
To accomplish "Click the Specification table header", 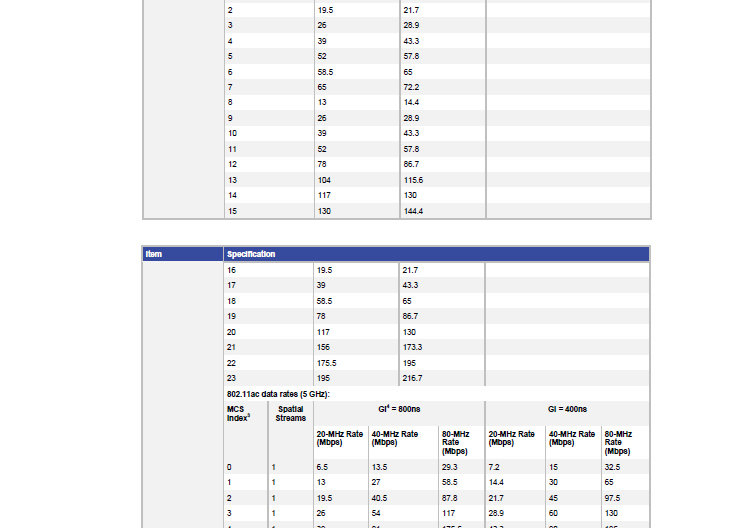I will click(x=251, y=254).
